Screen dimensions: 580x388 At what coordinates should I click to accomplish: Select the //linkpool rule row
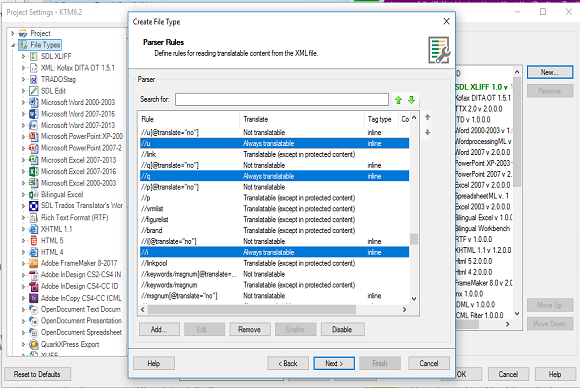click(x=274, y=263)
